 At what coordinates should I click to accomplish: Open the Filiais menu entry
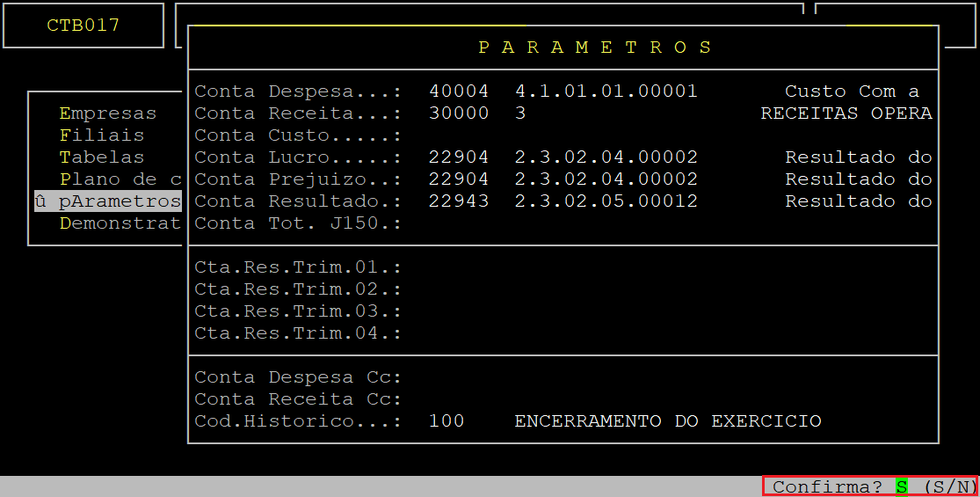tap(101, 135)
